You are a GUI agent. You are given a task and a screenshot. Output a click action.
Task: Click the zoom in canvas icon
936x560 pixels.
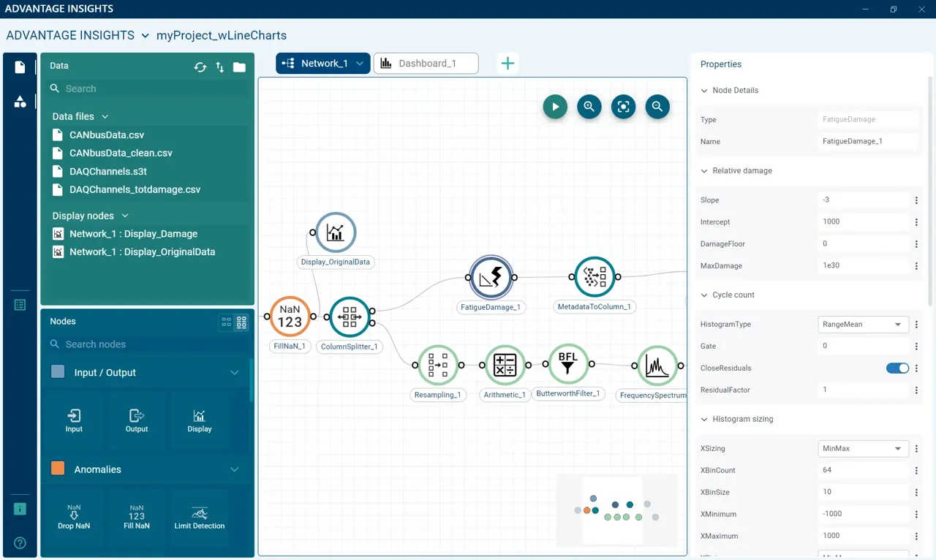[x=589, y=107]
